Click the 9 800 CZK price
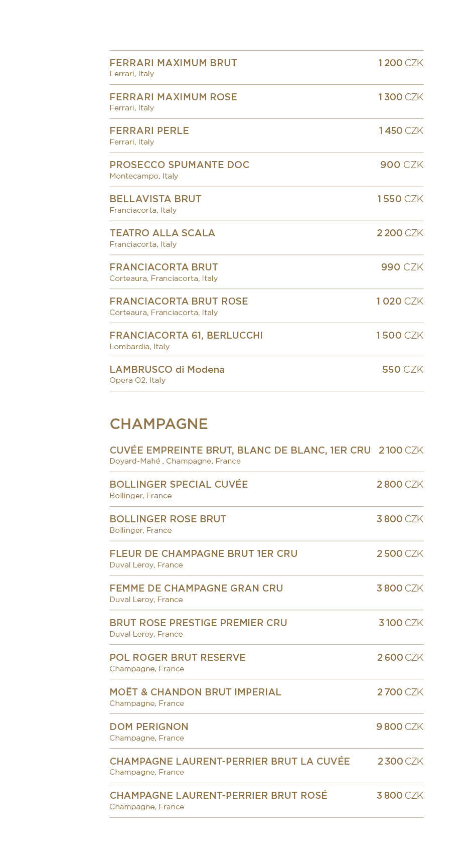 [400, 727]
